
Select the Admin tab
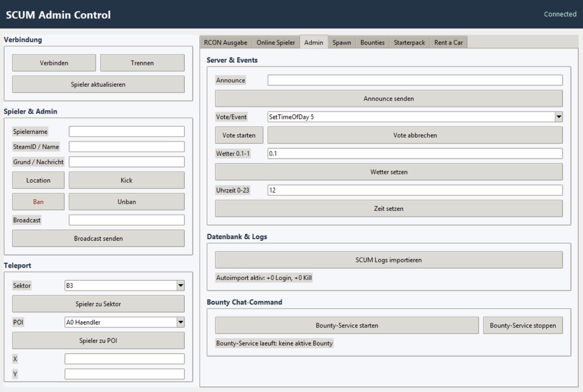[x=314, y=42]
